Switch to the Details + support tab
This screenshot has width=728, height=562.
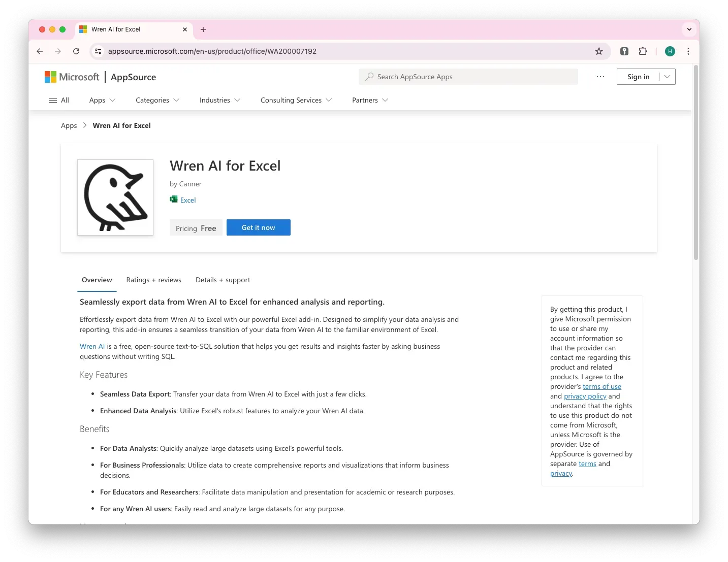223,280
